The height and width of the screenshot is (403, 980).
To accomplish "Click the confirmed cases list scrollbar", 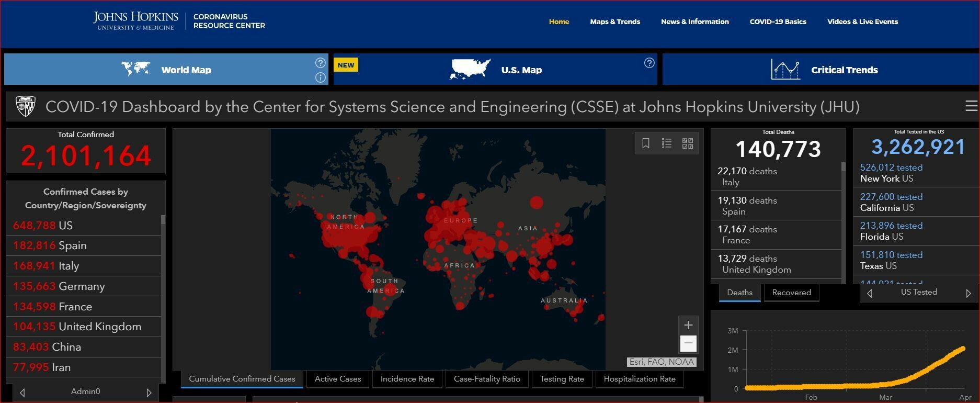I will [x=163, y=220].
